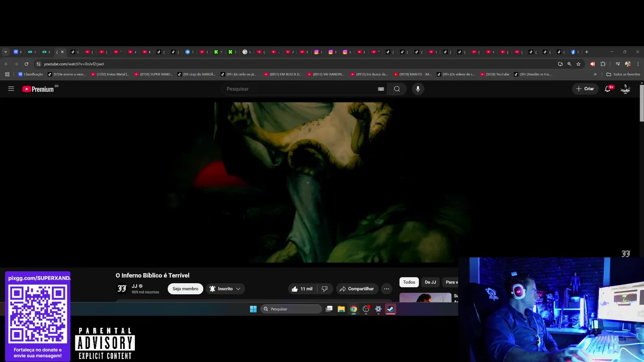This screenshot has height=362, width=644.
Task: Click the YouTube search magnifier button
Action: [x=397, y=89]
